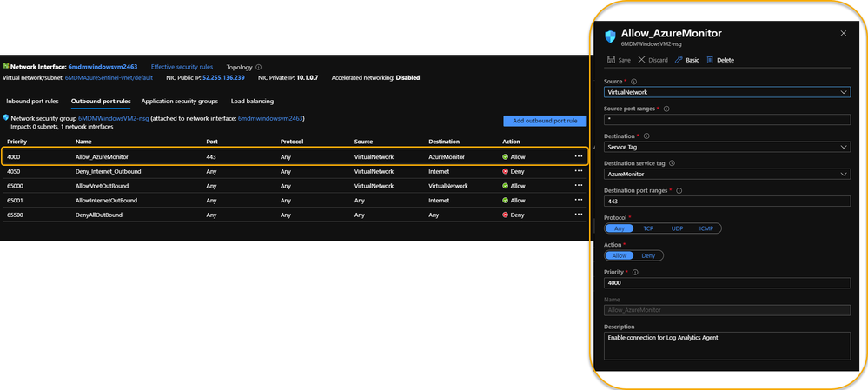Click info icon beside Destination label

coord(646,136)
